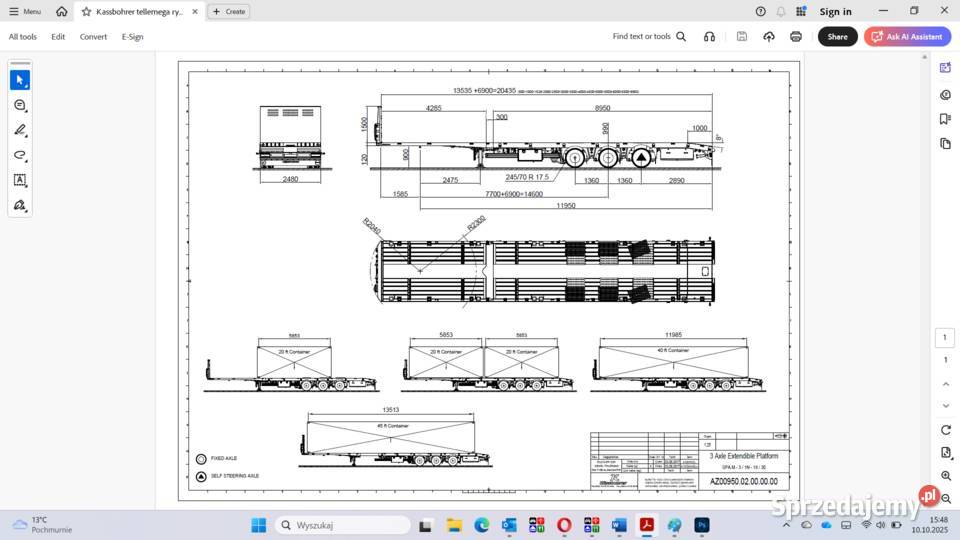Image resolution: width=960 pixels, height=540 pixels.
Task: Switch to the E-Sign tab
Action: pyautogui.click(x=132, y=37)
